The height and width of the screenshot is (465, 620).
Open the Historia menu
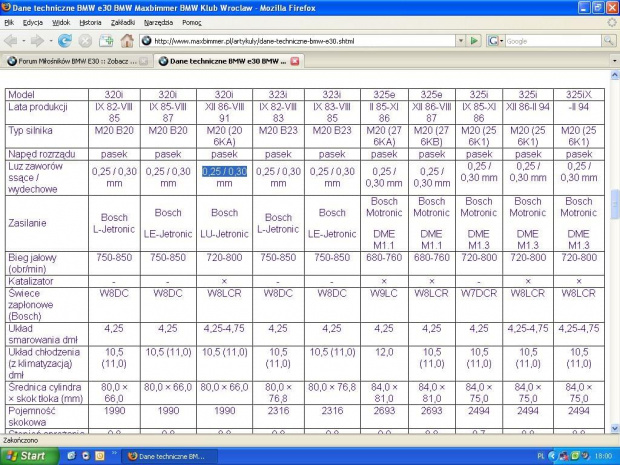coord(90,23)
